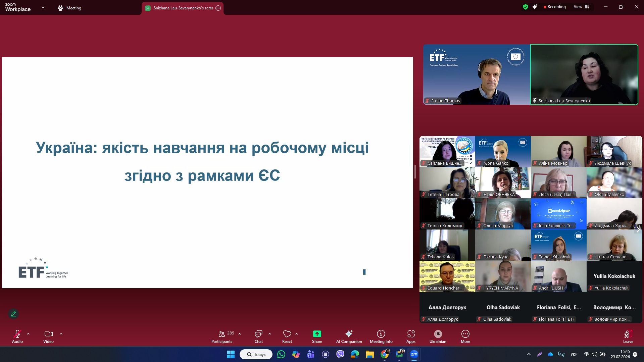Expand video options arrow beside Video

pos(61,334)
